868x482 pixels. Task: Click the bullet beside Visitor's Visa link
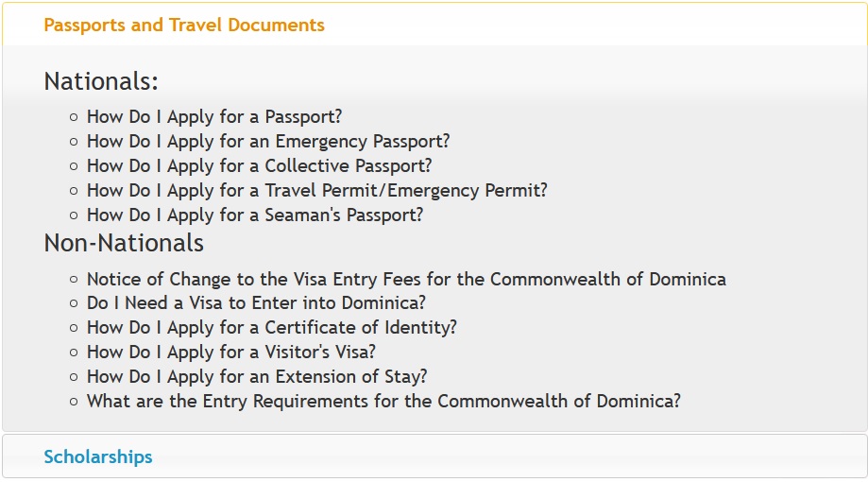[x=74, y=353]
